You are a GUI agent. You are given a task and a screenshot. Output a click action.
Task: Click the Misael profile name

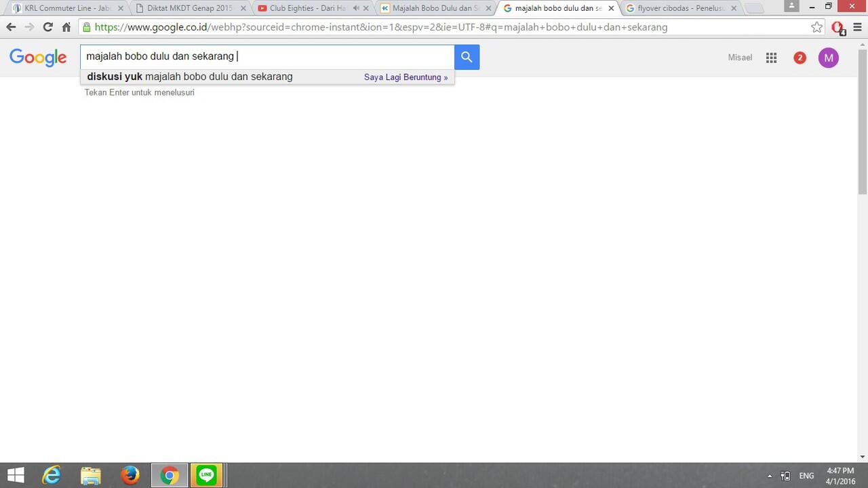pos(740,58)
